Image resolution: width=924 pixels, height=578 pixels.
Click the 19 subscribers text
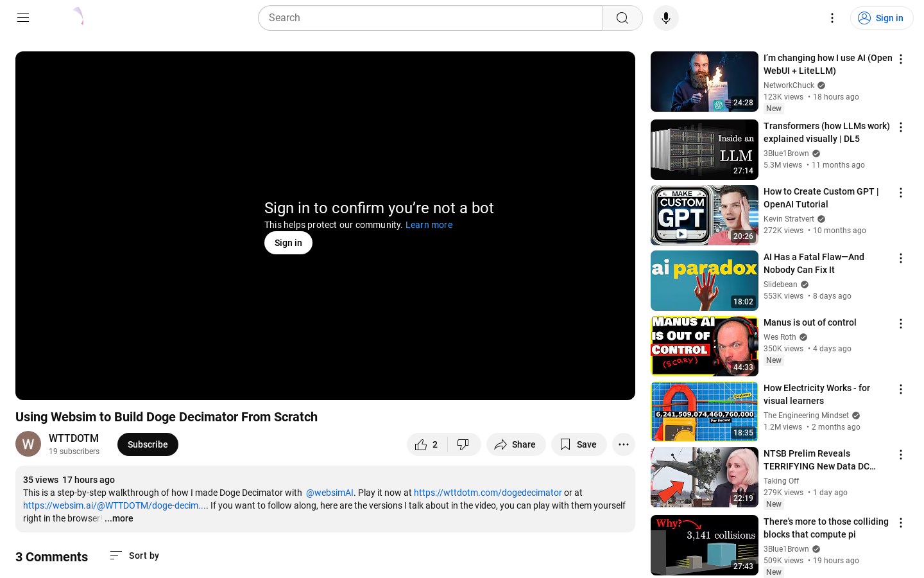[x=74, y=451]
